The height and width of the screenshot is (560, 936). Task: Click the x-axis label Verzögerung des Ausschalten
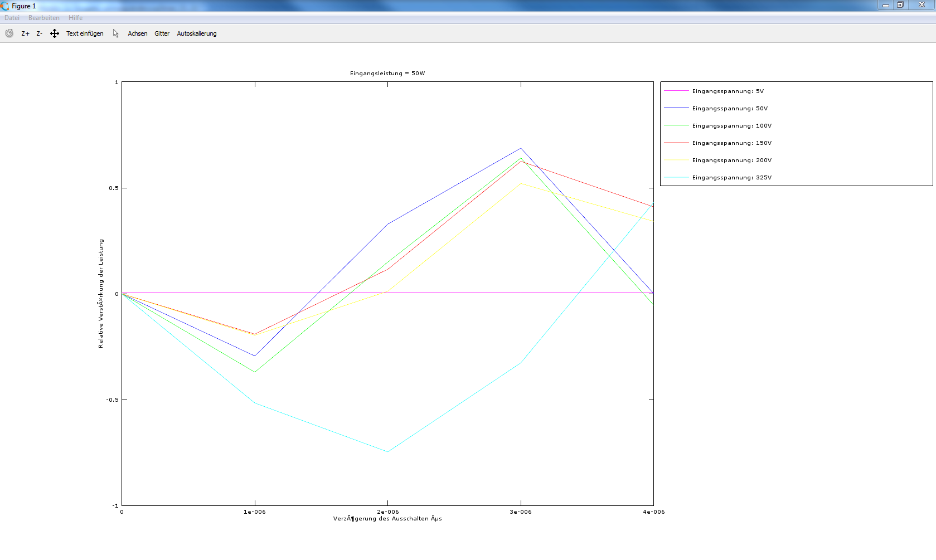click(x=387, y=519)
